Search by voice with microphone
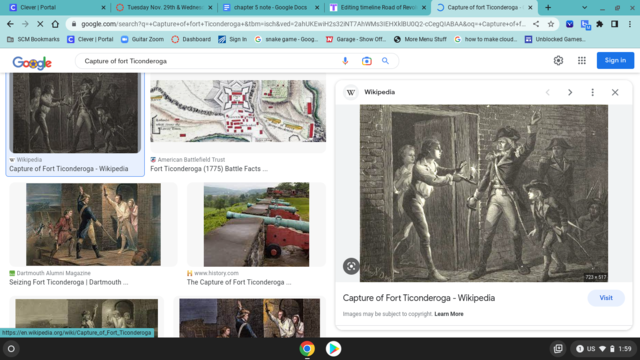Image resolution: width=640 pixels, height=360 pixels. (x=345, y=61)
